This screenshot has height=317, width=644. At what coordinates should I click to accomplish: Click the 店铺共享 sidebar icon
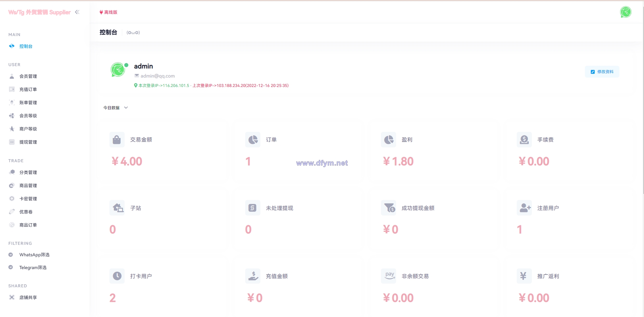tap(12, 297)
